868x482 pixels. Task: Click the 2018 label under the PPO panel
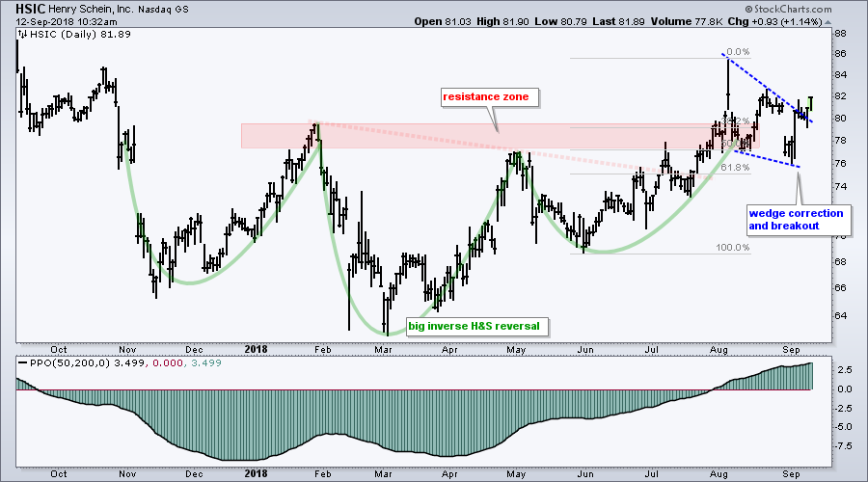256,473
